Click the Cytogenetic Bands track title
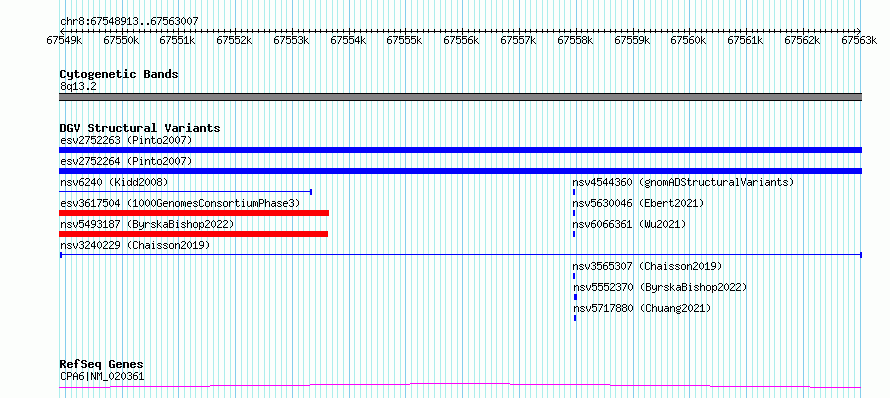The height and width of the screenshot is (398, 890). point(119,74)
